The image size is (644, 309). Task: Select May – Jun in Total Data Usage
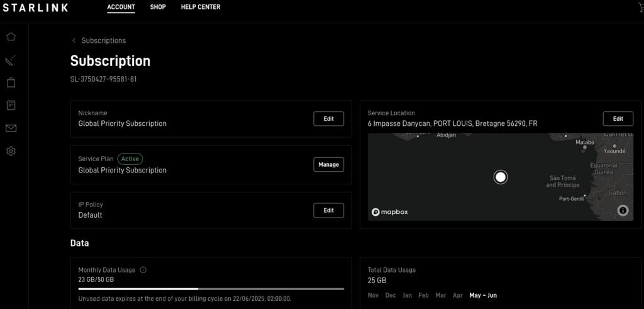coord(483,295)
